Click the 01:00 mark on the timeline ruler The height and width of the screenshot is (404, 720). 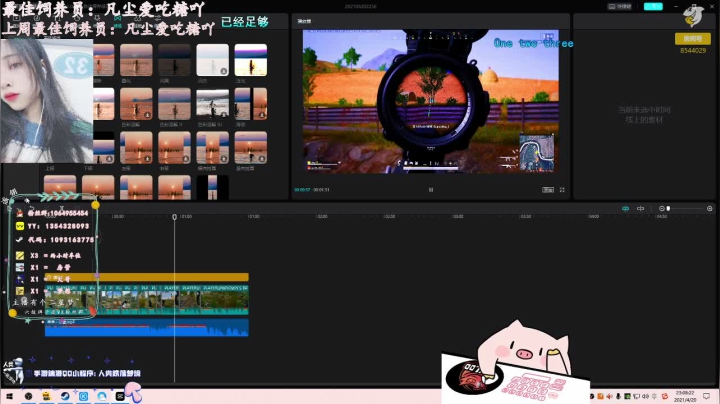(186, 216)
